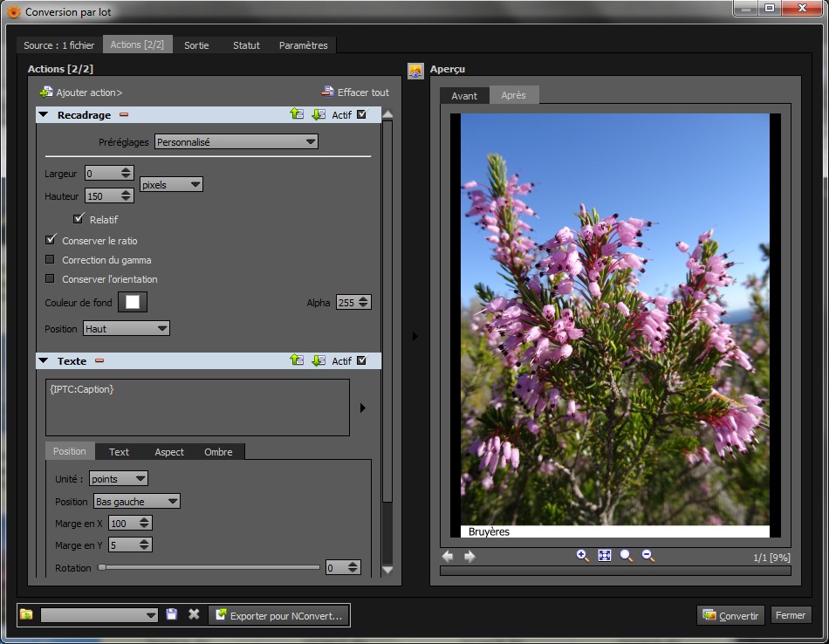Fit the preview image to the window
This screenshot has width=829, height=644.
(605, 556)
